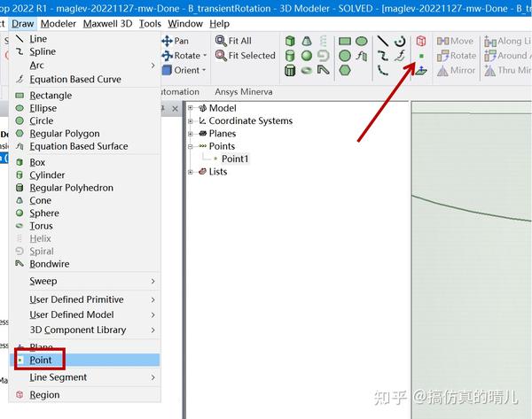Open the Modeler menu

(x=58, y=24)
